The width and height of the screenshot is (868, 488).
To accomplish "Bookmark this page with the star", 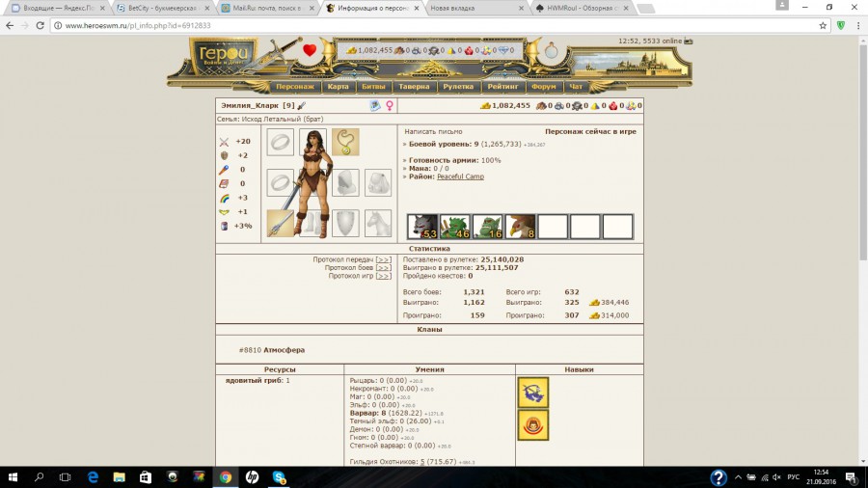I will [823, 25].
